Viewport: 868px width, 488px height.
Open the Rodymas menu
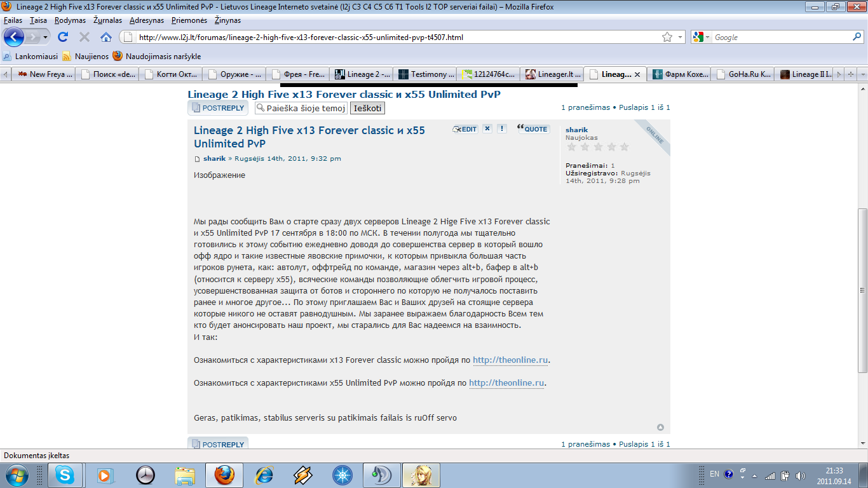click(70, 20)
